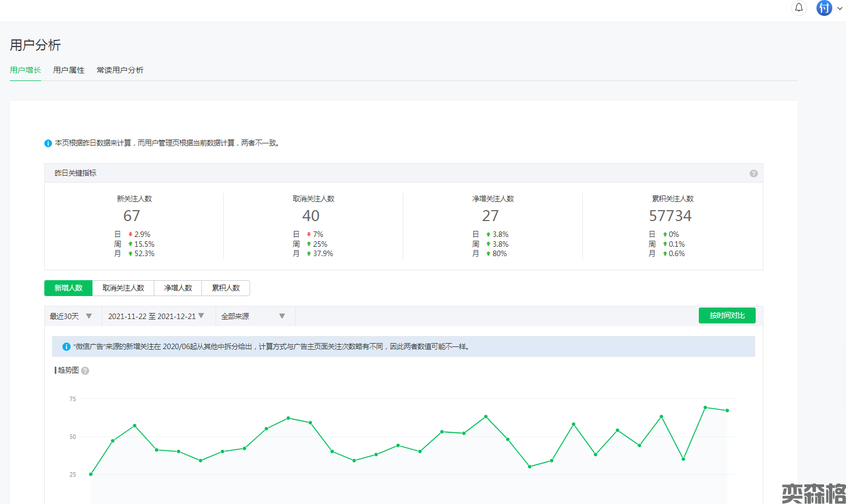Click info icon in 微信广告 notice banner
The image size is (846, 504).
(x=66, y=347)
